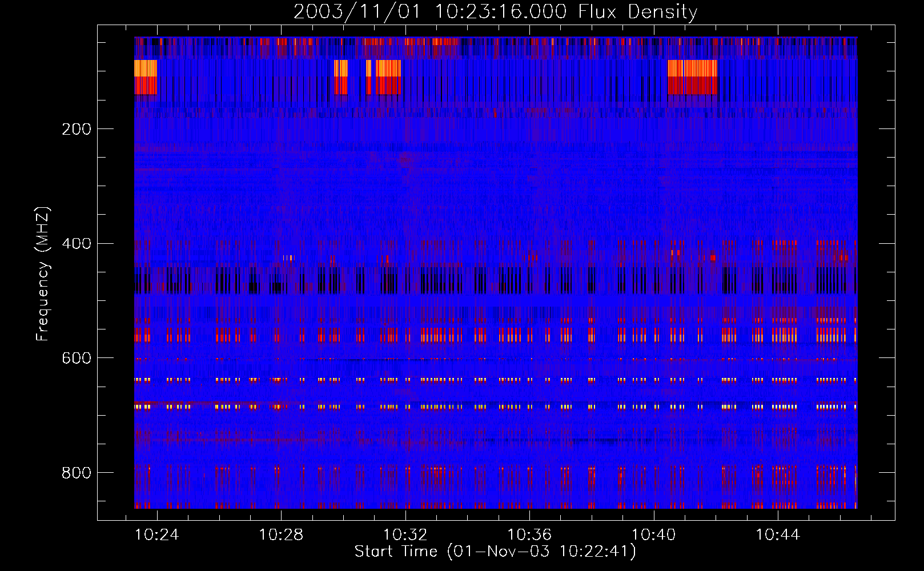Click the 10:44 time tick label
924x571 pixels.
[778, 535]
